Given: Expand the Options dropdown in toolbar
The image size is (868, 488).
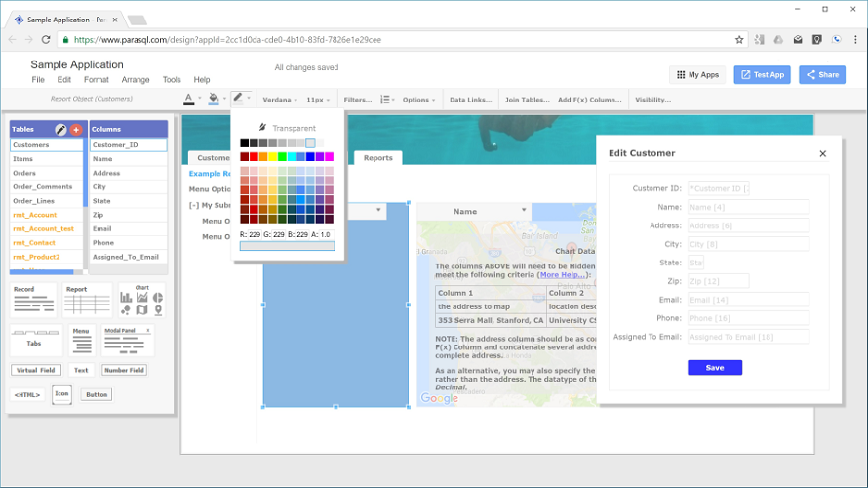Looking at the screenshot, I should click(x=419, y=100).
